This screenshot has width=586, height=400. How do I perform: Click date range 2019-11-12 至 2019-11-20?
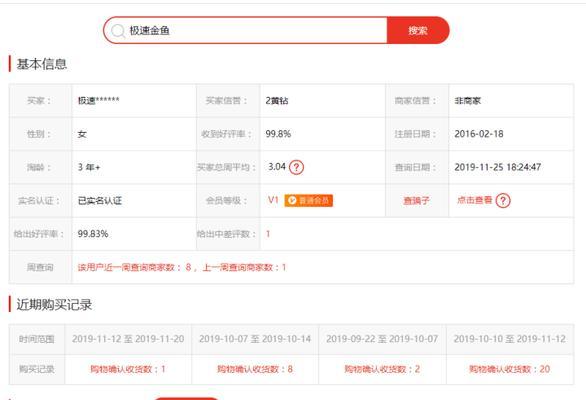(128, 339)
